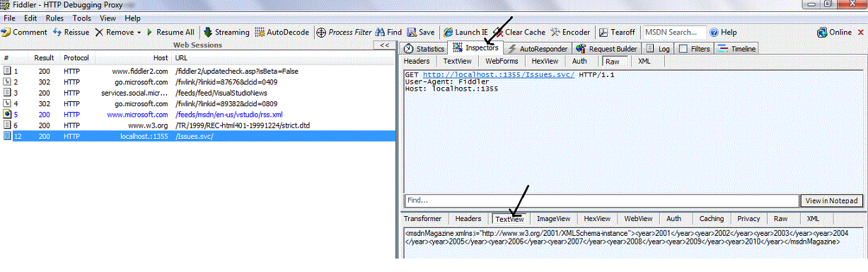The height and width of the screenshot is (272, 868).
Task: Select session 3 services.social.microsoft row
Action: (197, 93)
